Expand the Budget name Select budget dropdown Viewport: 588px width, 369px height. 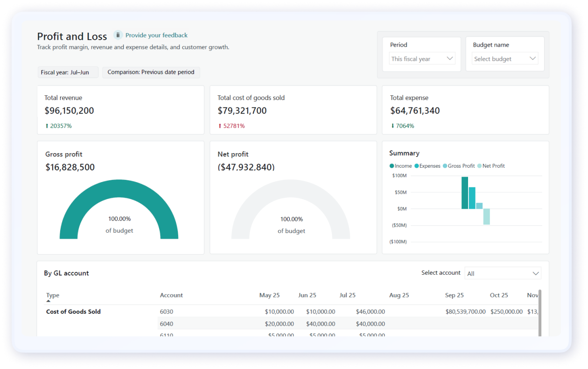505,59
